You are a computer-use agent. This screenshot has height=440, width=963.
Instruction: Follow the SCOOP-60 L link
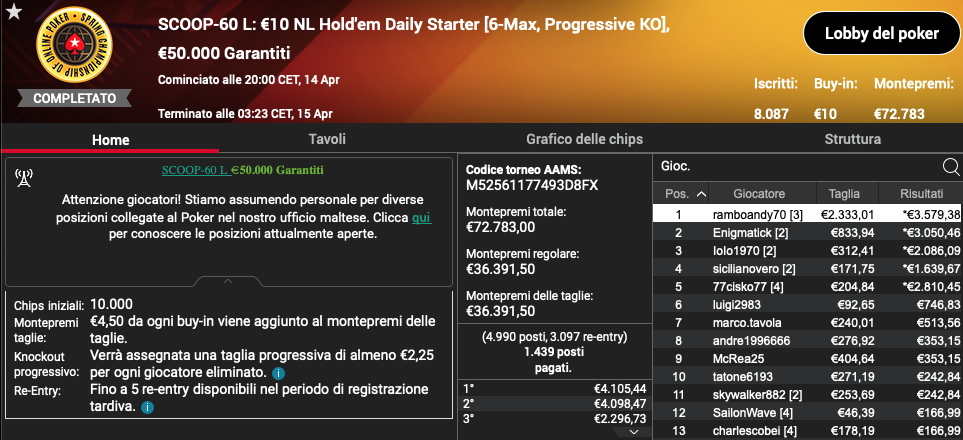(x=195, y=170)
